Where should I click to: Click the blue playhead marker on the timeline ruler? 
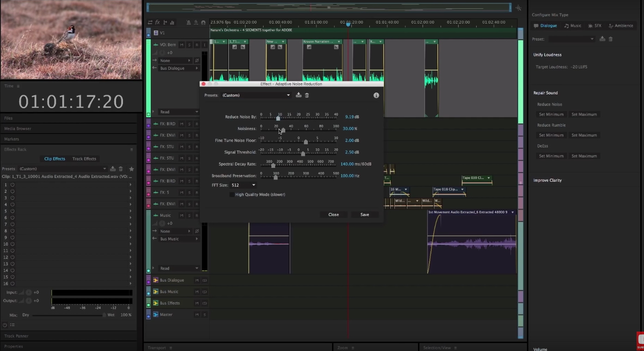tap(349, 24)
